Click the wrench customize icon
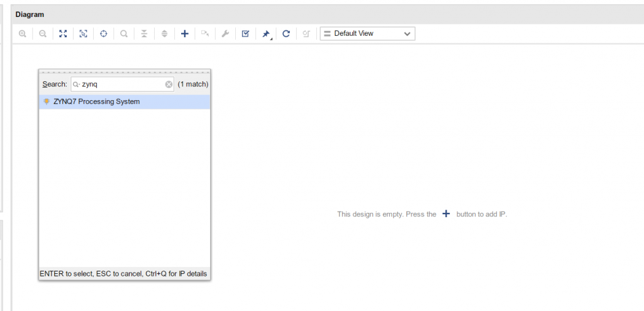 [x=225, y=33]
